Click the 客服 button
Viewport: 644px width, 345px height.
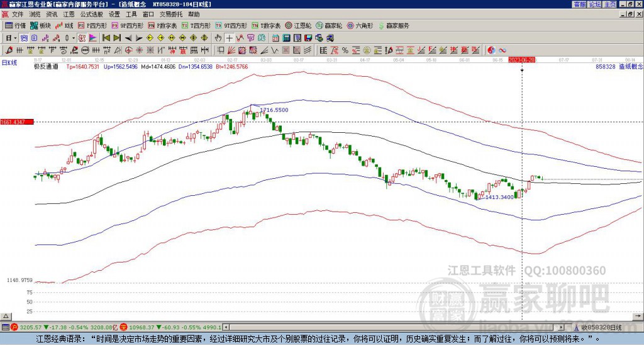coord(579,4)
